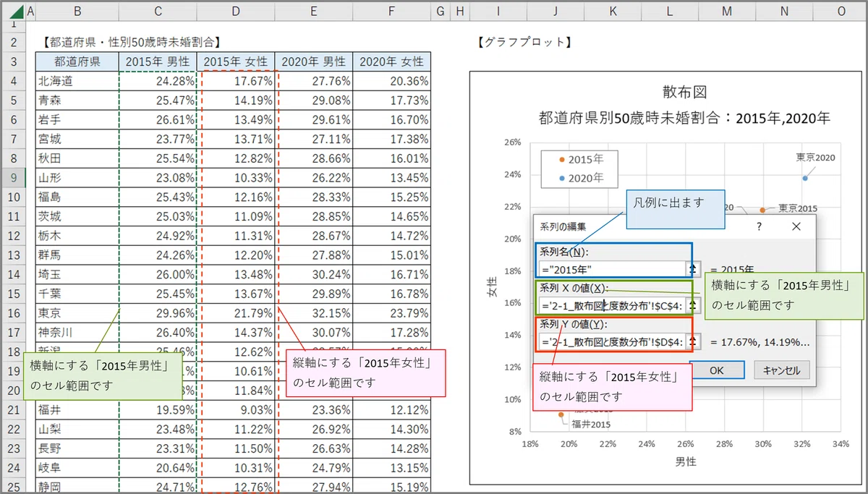
Task: Click the ? help icon in 系列の編集 dialog
Action: tap(759, 226)
